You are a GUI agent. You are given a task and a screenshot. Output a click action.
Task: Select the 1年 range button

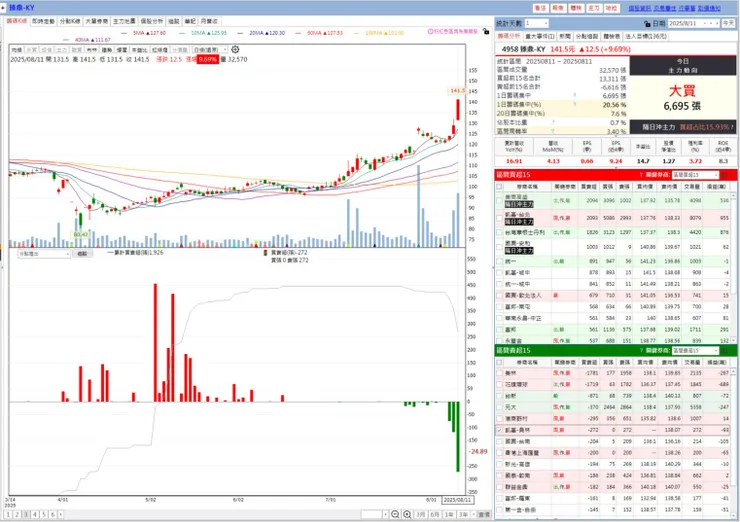(449, 514)
